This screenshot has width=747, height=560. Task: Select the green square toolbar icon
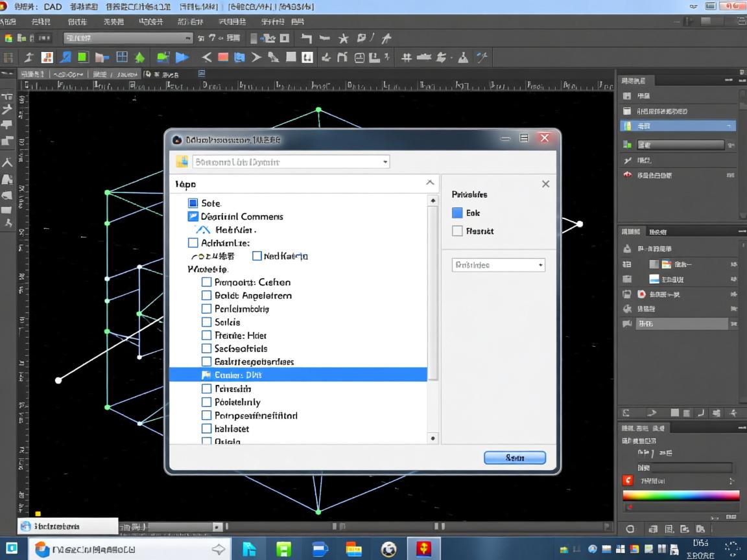point(83,58)
